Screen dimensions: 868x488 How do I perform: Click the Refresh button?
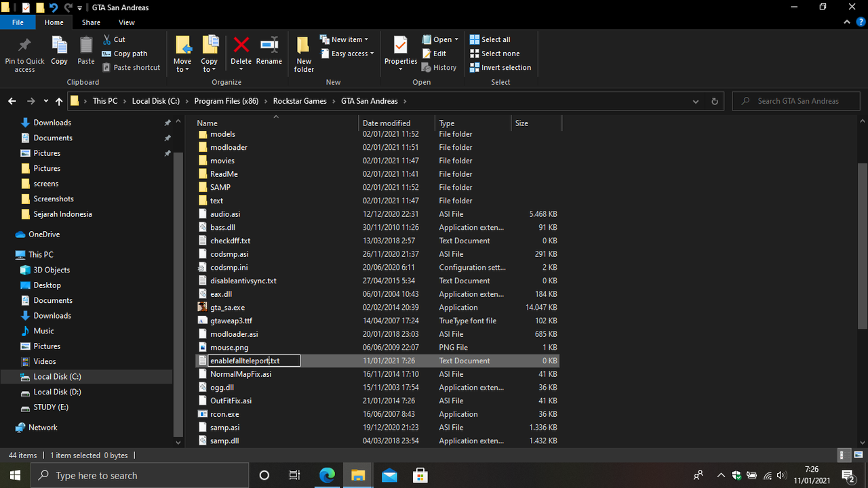715,101
